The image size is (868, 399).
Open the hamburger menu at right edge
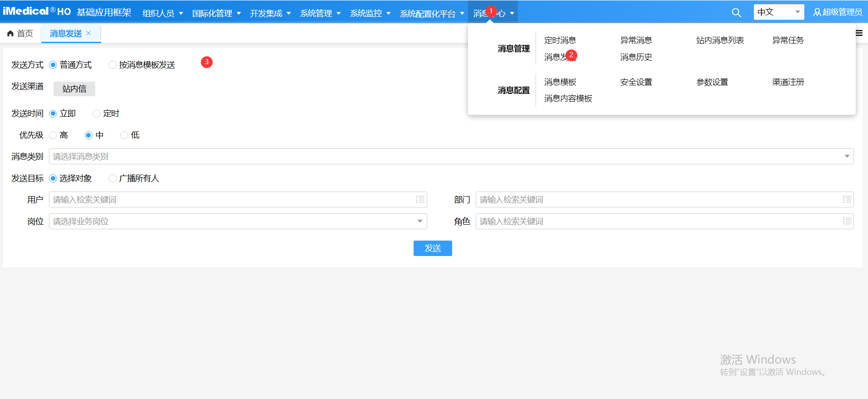(859, 33)
